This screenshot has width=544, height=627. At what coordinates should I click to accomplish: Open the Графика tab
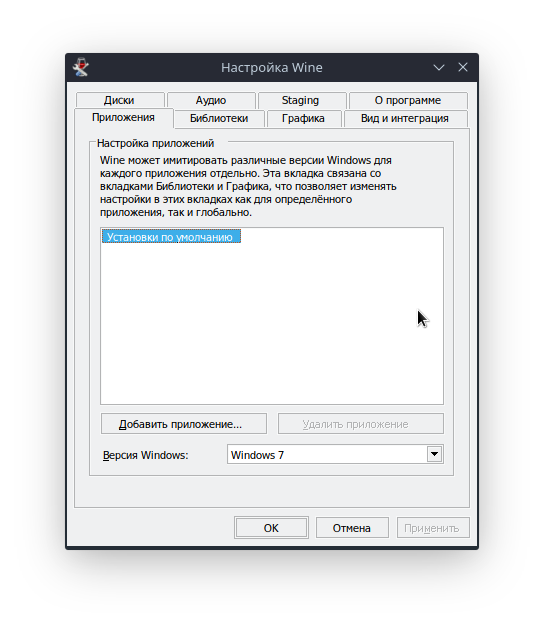tap(304, 118)
